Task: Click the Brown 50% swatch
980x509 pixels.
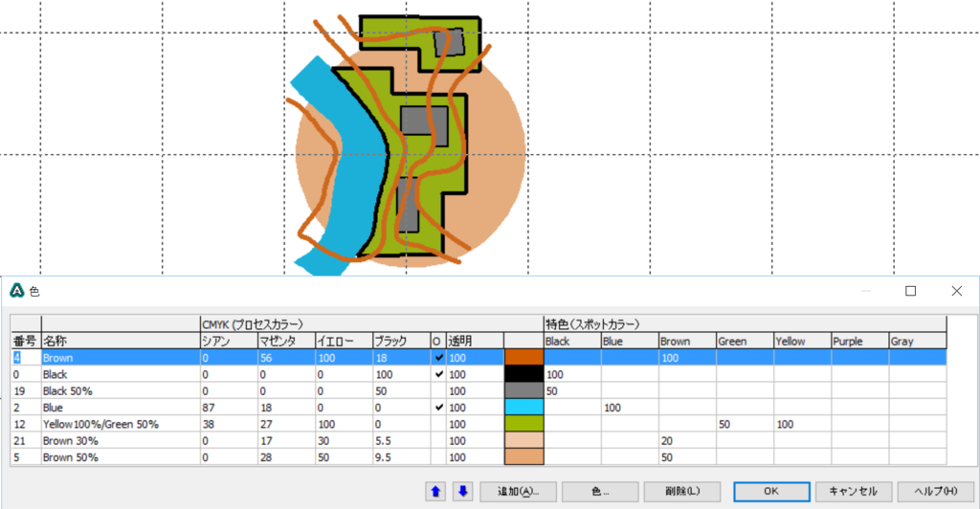Action: pyautogui.click(x=523, y=457)
